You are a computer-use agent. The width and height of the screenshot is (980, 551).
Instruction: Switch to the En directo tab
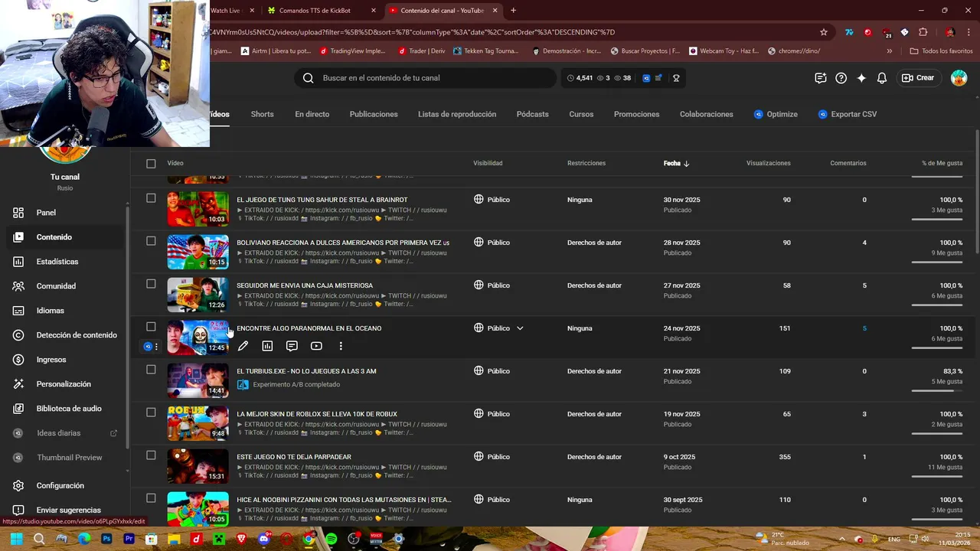[x=312, y=114]
